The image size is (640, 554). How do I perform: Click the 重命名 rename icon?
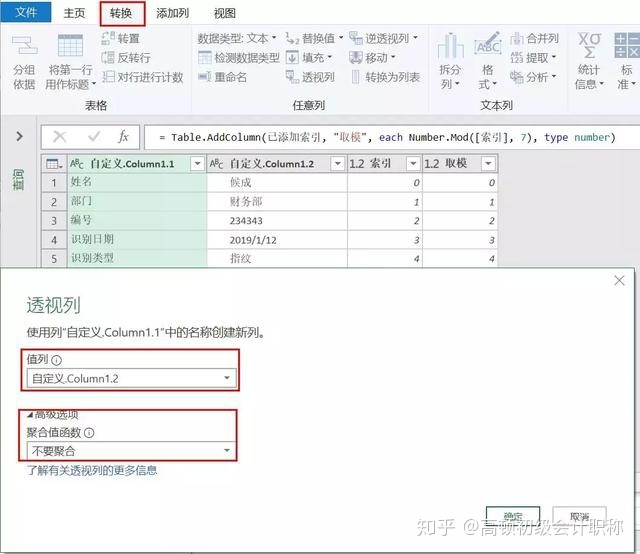pos(204,76)
